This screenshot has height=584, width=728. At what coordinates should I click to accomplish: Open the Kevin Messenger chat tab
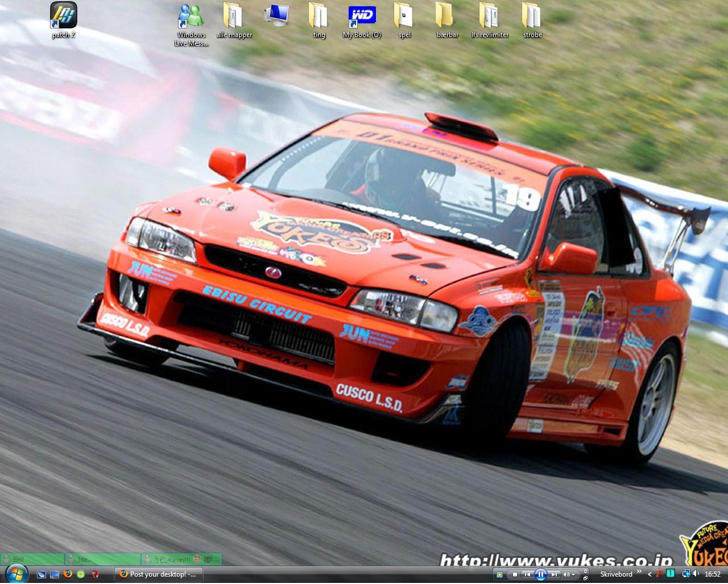(181, 560)
